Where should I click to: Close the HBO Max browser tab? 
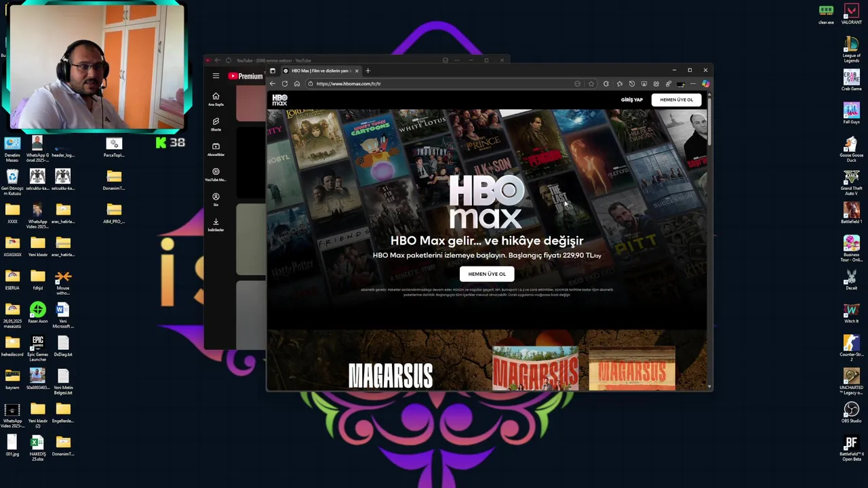356,70
